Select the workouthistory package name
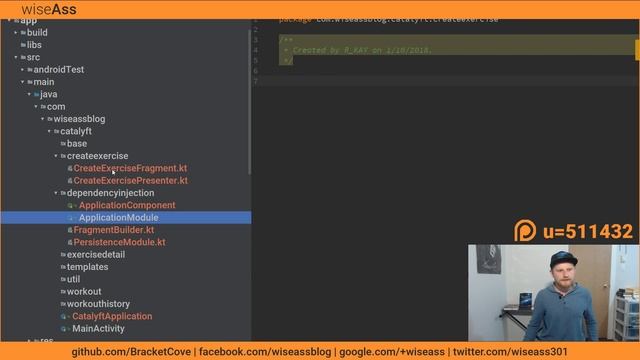The width and height of the screenshot is (640, 360). [x=98, y=304]
